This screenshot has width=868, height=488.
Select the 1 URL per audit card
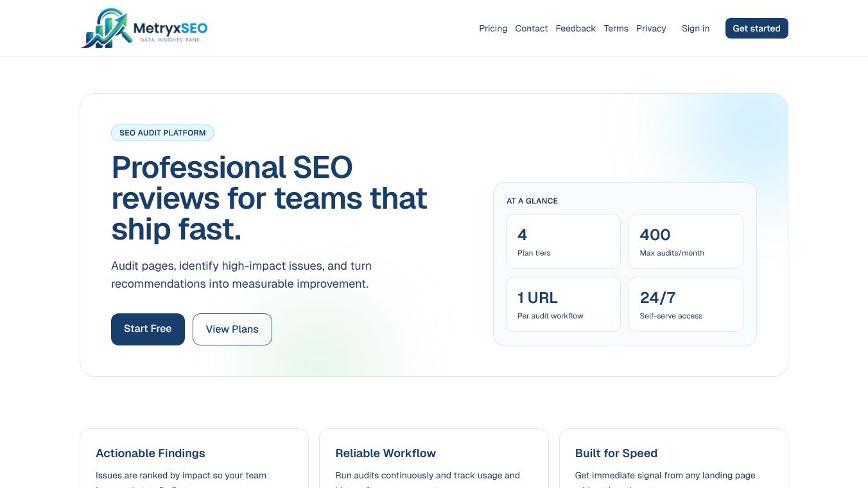coord(563,304)
